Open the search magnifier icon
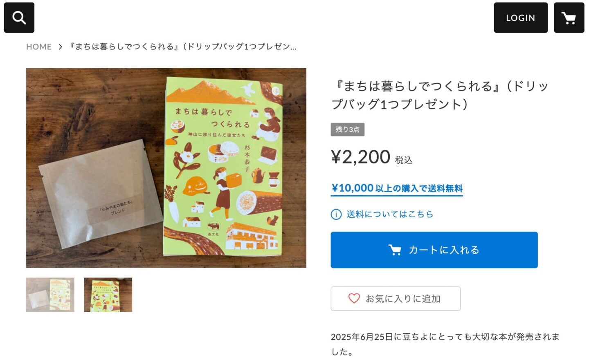The height and width of the screenshot is (364, 589). 19,18
